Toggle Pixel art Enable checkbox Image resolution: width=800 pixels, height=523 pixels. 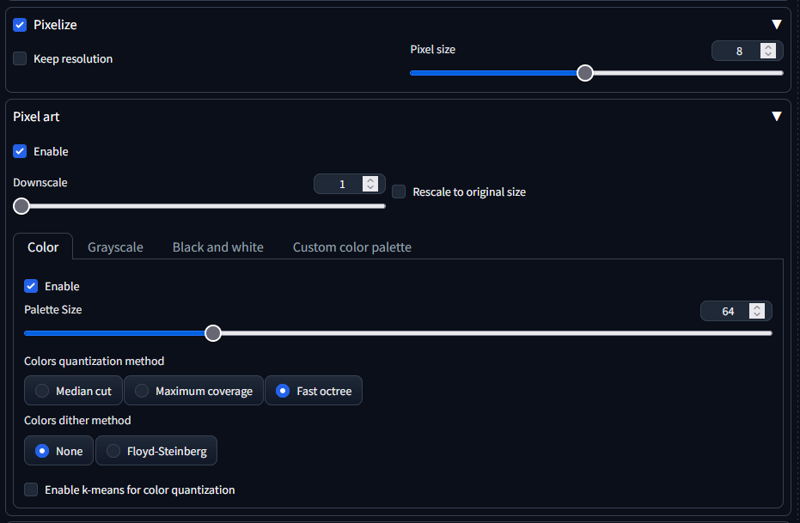coord(20,151)
